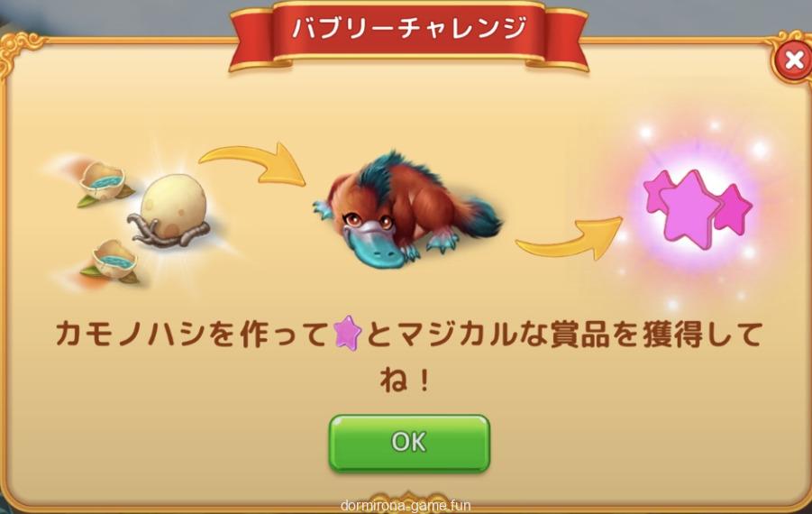Close the Bubbly Challenge dialog

pyautogui.click(x=794, y=60)
